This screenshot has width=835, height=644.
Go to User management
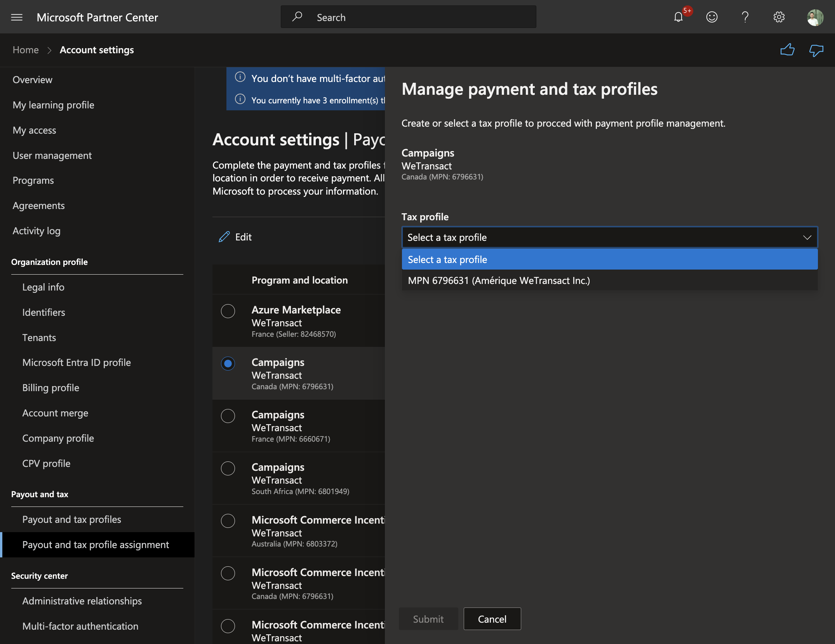click(x=52, y=155)
